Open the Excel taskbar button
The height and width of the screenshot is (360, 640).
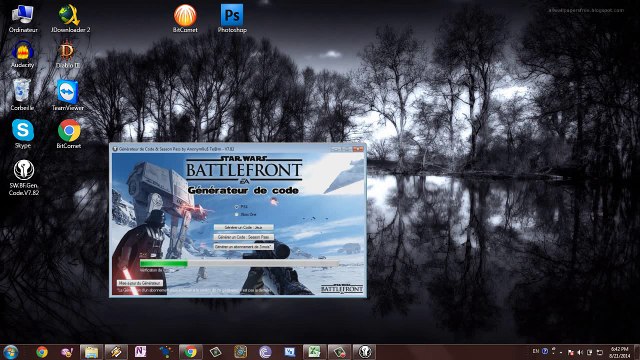tap(314, 352)
